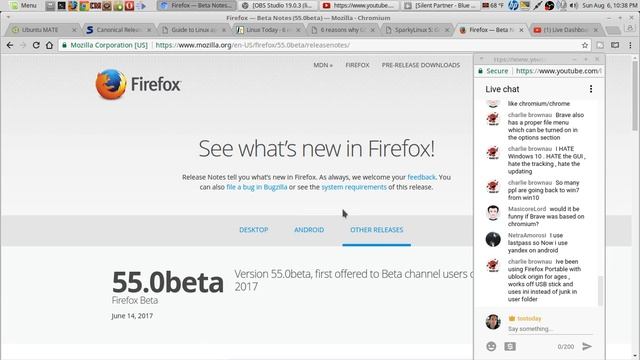Screen dimensions: 640x360
Task: Open file a bug in Bugzilla link
Action: coord(257,187)
